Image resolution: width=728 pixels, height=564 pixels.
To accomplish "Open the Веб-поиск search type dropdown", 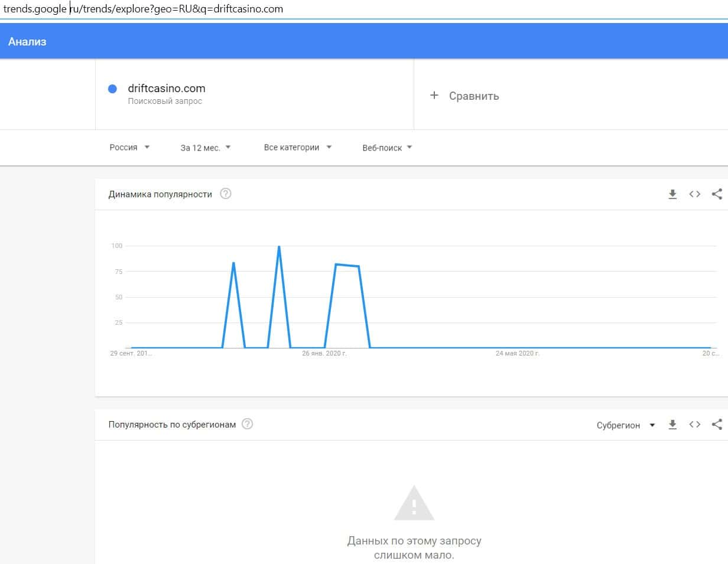I will coord(387,148).
